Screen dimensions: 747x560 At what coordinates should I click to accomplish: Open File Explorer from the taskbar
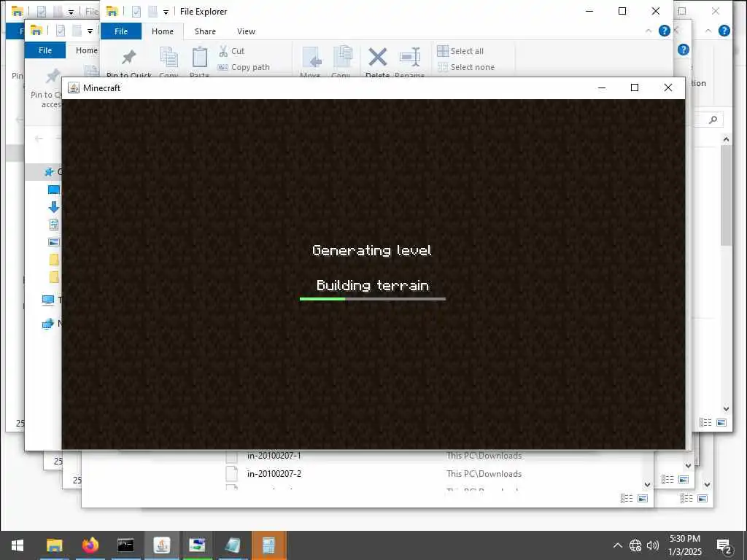pos(54,545)
